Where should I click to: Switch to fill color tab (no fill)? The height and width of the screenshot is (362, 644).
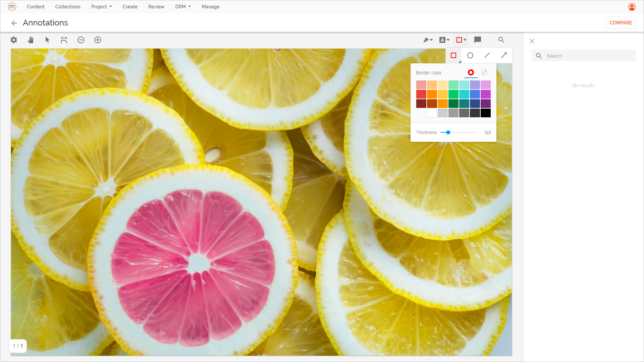point(484,72)
